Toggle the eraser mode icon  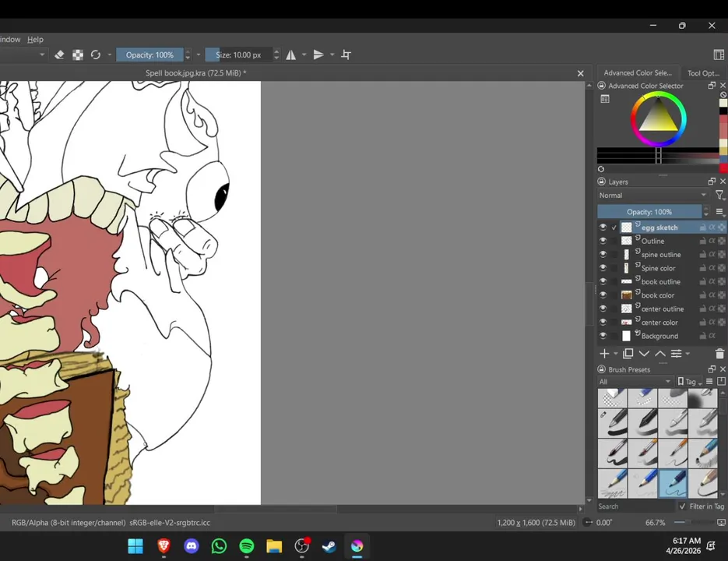[x=59, y=55]
